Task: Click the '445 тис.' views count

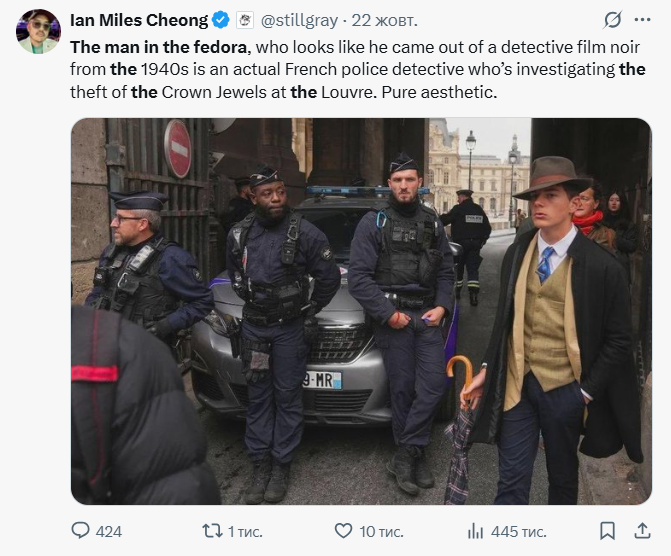Action: pos(519,531)
